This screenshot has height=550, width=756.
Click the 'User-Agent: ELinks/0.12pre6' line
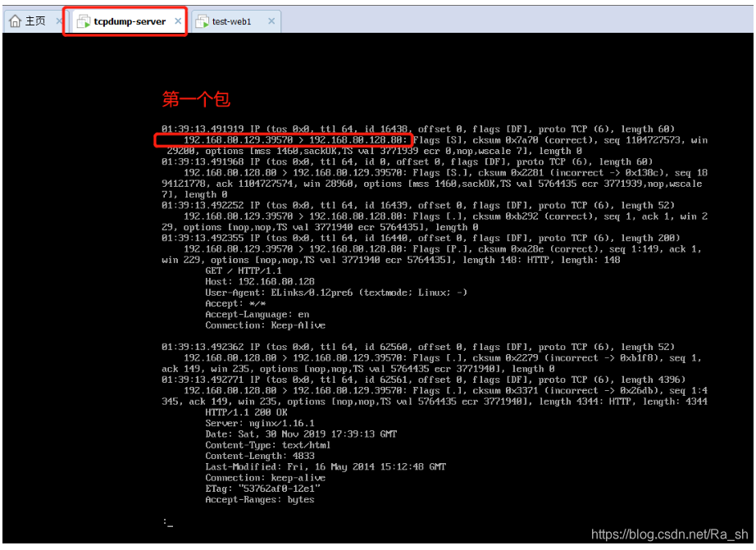click(336, 293)
